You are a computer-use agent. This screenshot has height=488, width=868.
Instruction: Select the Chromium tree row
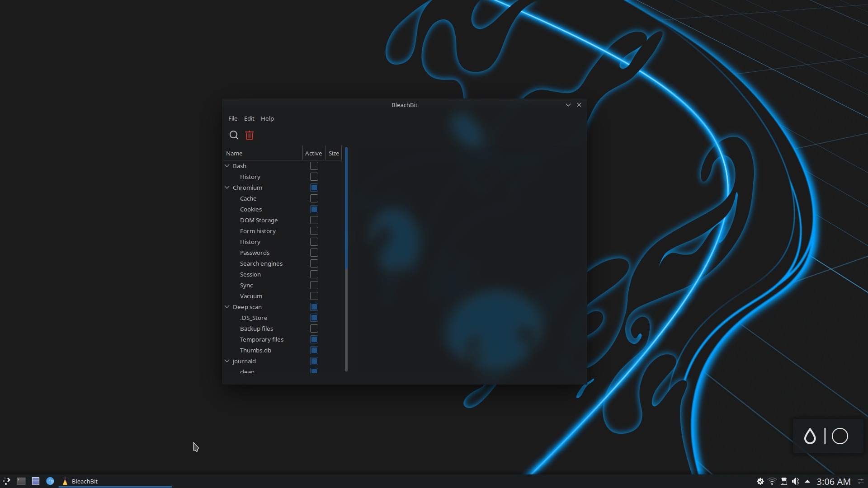click(283, 188)
